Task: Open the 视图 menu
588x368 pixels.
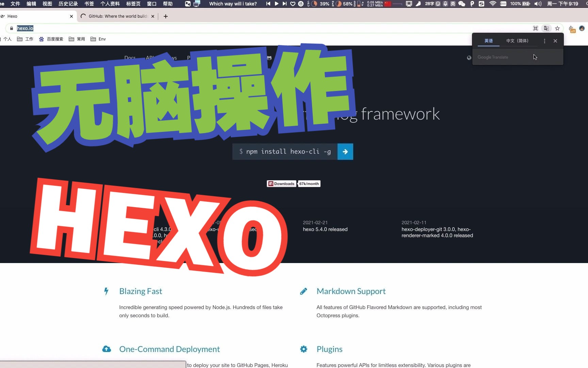Action: click(47, 4)
